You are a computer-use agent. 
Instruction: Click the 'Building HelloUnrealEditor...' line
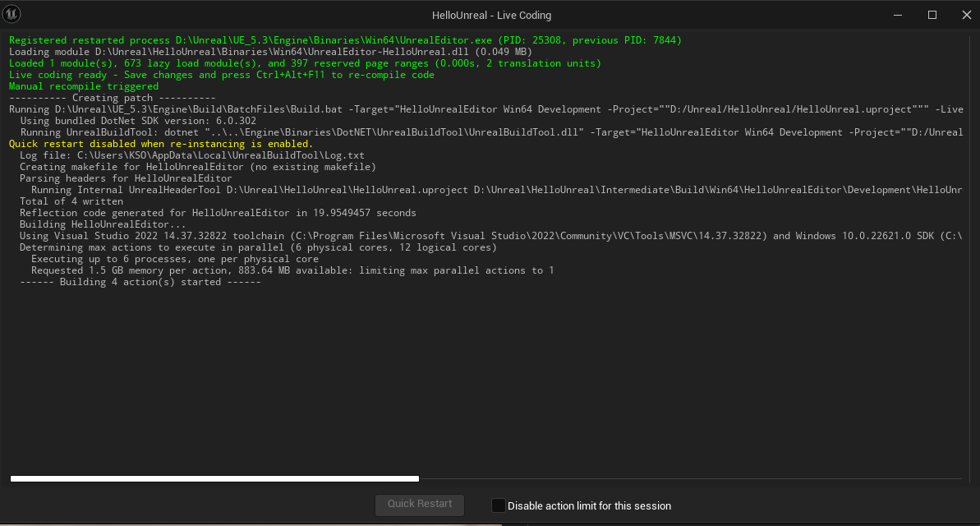[103, 224]
